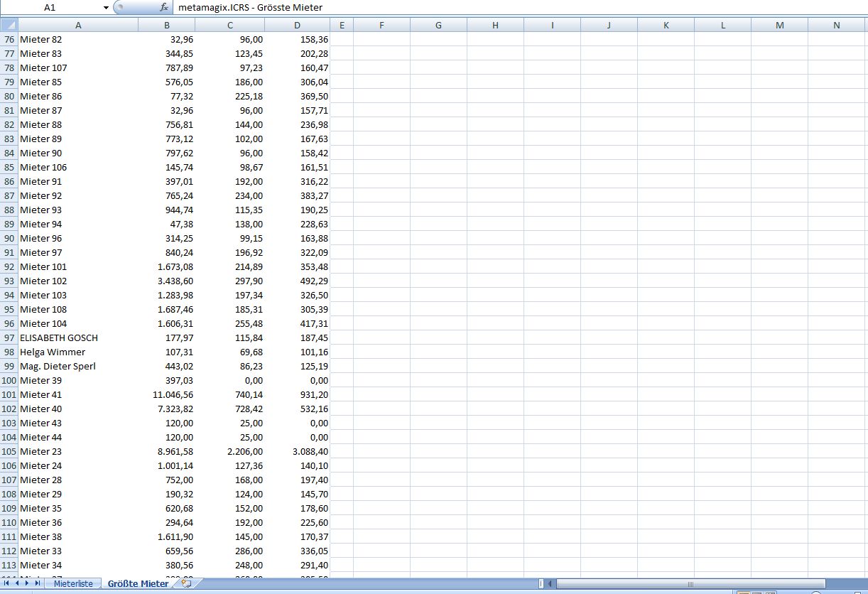The width and height of the screenshot is (868, 594).
Task: Click value '944,74' for Mieter 93
Action: 179,210
